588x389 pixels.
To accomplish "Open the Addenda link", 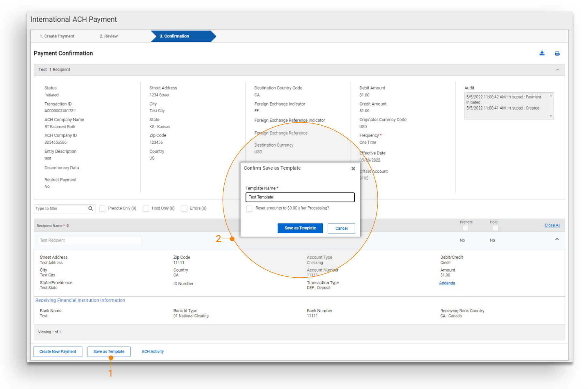I will coord(447,283).
